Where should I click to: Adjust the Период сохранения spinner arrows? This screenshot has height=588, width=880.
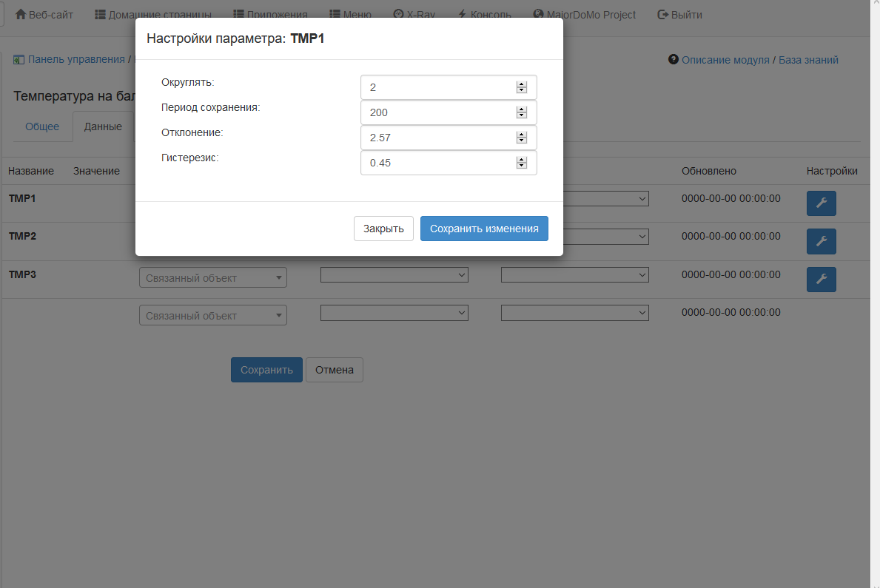point(521,112)
